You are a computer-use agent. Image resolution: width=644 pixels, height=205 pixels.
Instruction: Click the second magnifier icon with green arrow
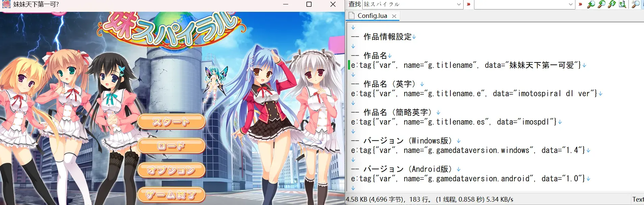(601, 4)
